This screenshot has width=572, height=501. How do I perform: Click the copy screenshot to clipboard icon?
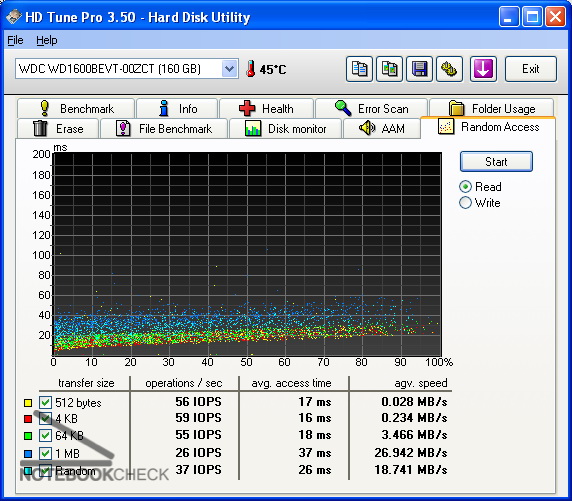click(389, 69)
